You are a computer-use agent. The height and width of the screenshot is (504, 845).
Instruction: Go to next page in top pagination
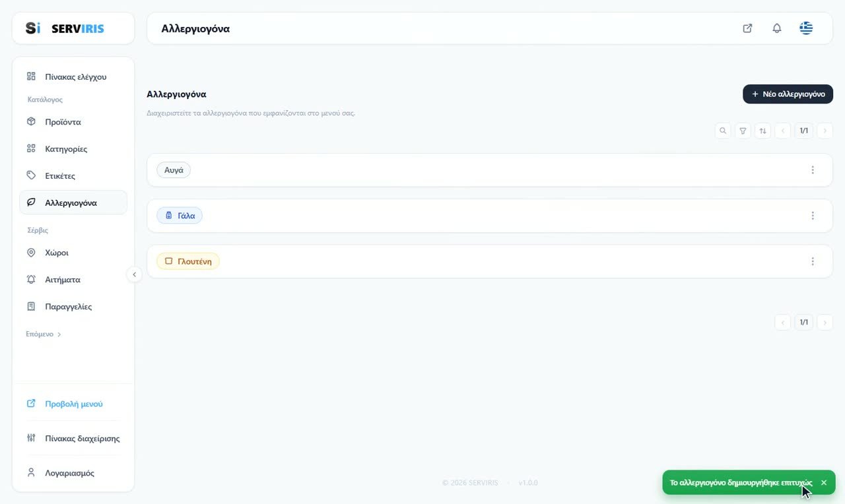coord(825,131)
